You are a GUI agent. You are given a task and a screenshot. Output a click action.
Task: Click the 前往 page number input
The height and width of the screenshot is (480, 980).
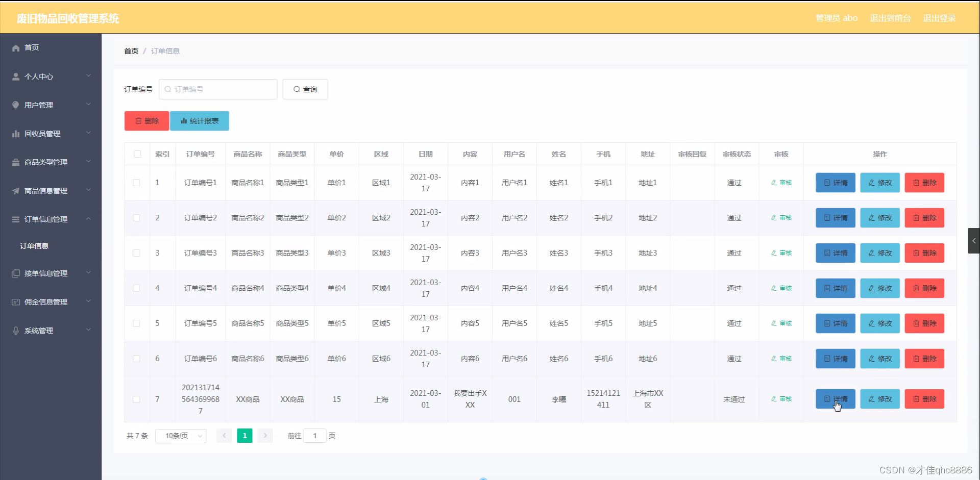pos(315,436)
